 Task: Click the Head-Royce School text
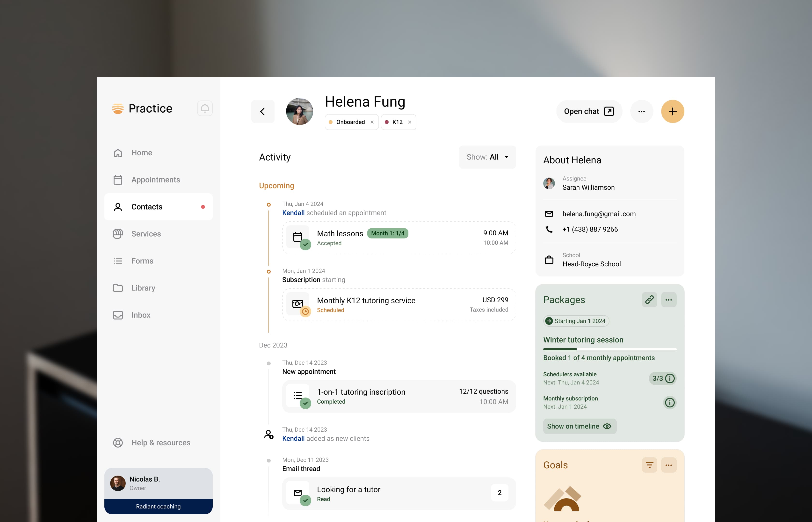tap(591, 264)
